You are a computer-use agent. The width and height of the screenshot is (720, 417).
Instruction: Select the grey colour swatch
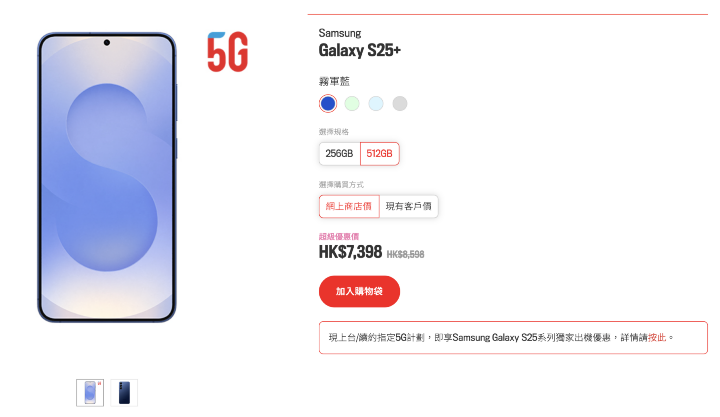tap(400, 103)
